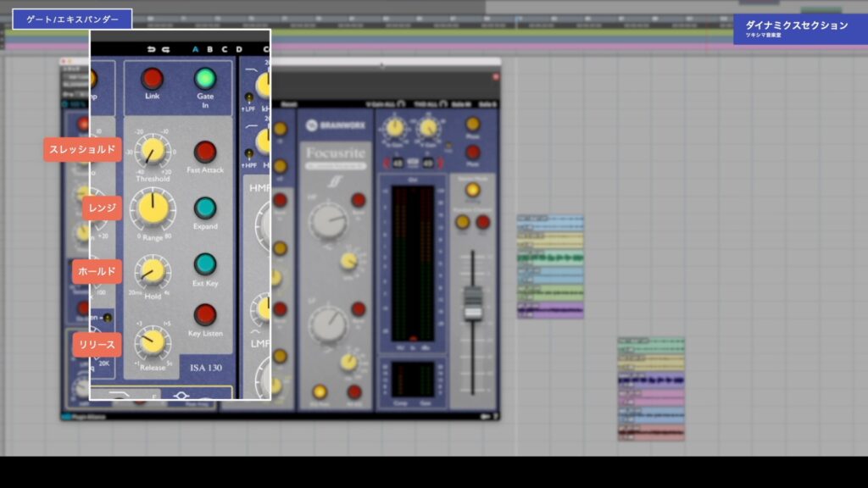This screenshot has width=868, height=488.
Task: Click the HPF frequency knob
Action: [264, 141]
